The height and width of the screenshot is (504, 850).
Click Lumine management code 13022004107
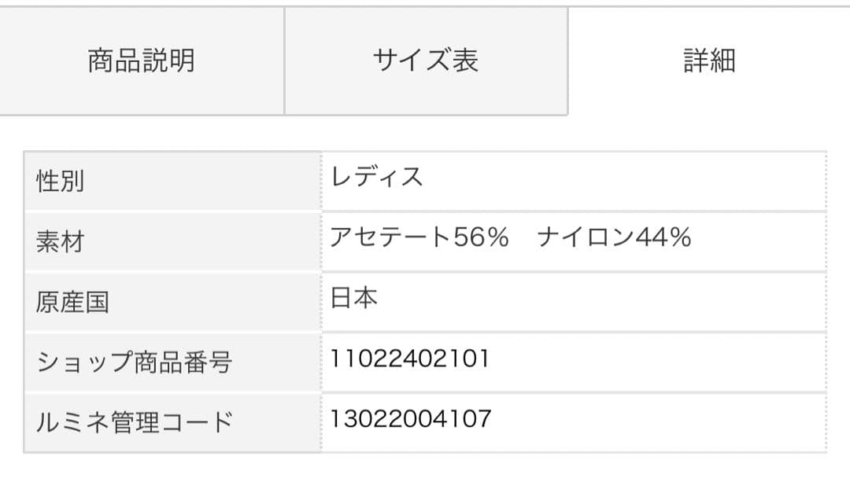coord(411,418)
